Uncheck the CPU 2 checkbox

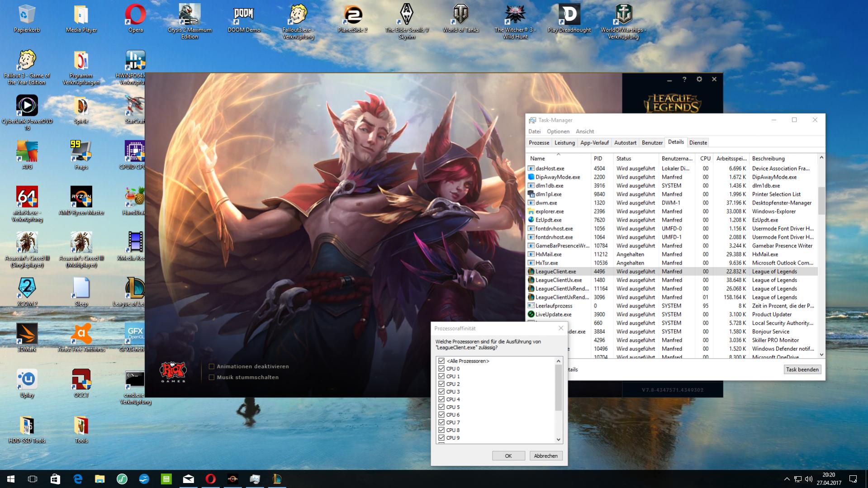[x=441, y=384]
